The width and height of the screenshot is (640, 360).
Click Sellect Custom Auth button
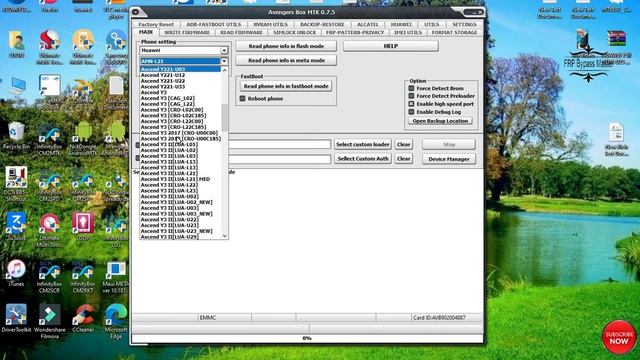pos(362,158)
